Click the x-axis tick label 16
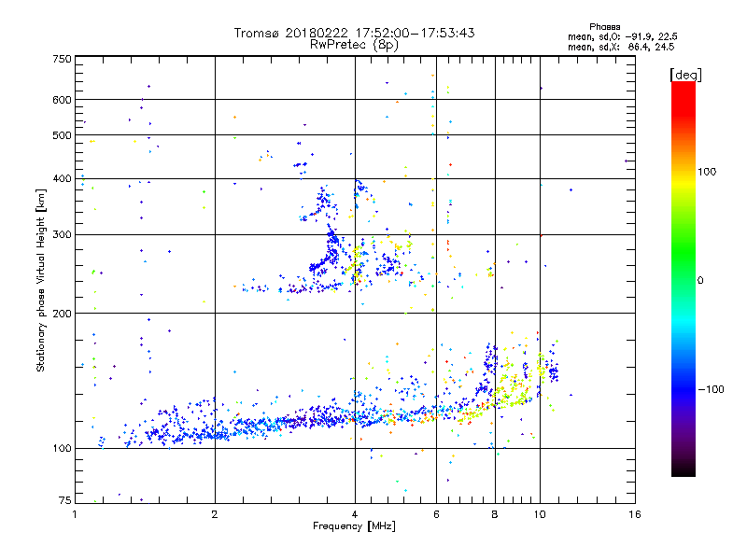The width and height of the screenshot is (747, 560). coord(635,514)
